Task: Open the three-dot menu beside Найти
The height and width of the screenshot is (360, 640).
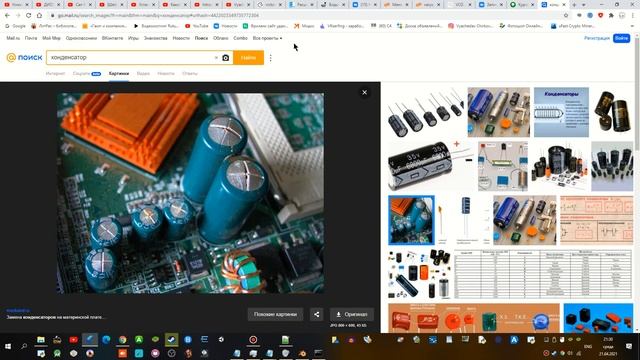Action: tap(271, 58)
